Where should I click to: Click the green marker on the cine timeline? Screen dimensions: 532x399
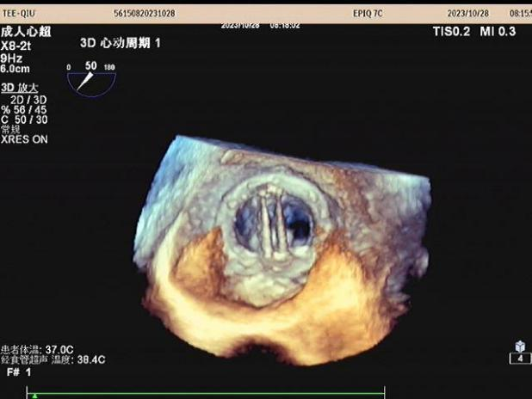pos(34,396)
